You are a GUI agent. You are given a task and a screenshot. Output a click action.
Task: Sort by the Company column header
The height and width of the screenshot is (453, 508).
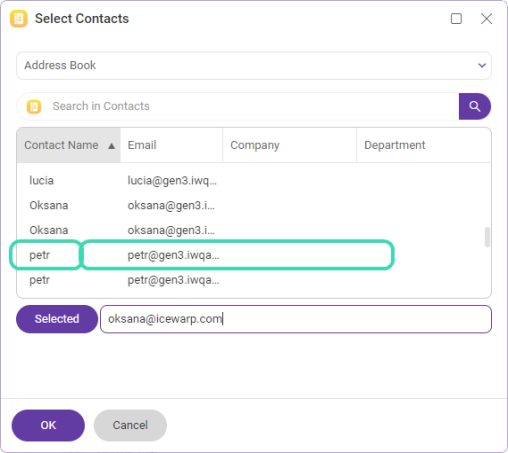pos(289,145)
